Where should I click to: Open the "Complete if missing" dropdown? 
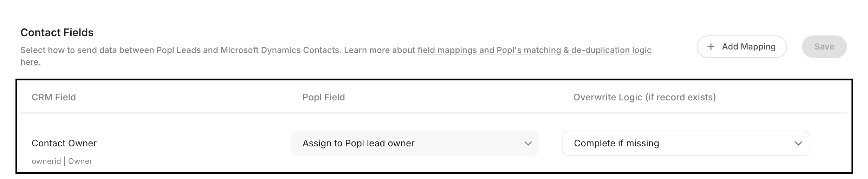click(685, 143)
